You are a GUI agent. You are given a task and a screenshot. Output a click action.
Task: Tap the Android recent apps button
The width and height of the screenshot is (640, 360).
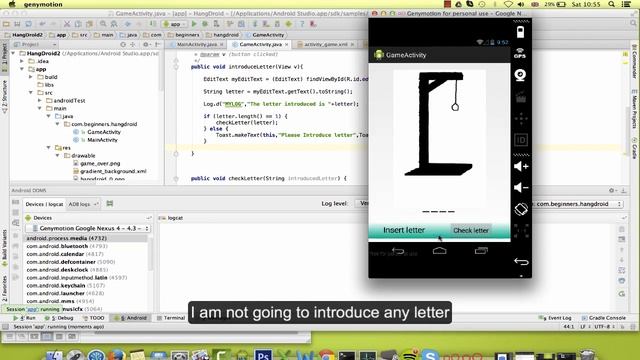[x=481, y=250]
